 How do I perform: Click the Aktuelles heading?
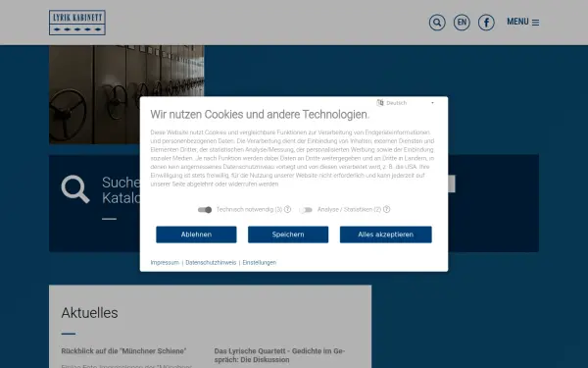click(x=89, y=313)
